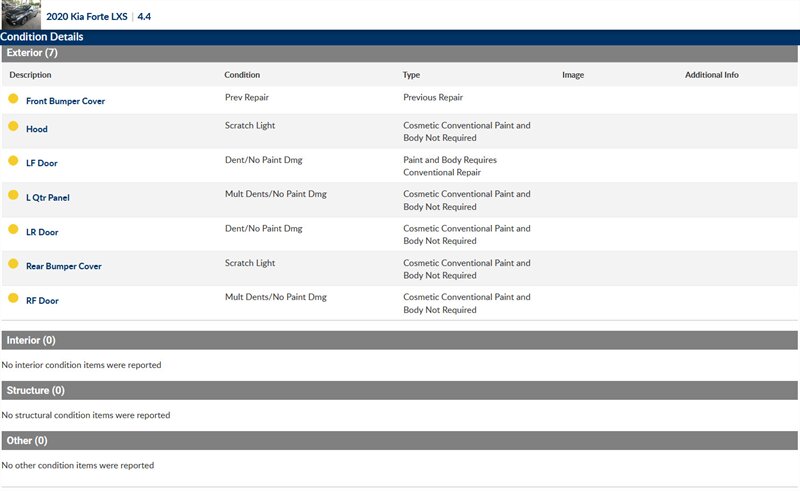
Task: Select the yellow dot beside LR Door
Action: point(13,230)
